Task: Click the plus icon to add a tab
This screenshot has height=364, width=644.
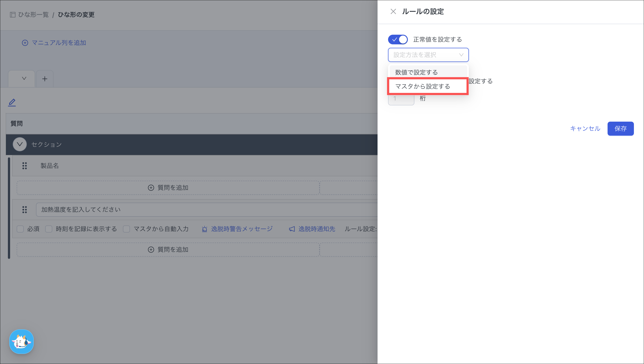Action: (45, 79)
